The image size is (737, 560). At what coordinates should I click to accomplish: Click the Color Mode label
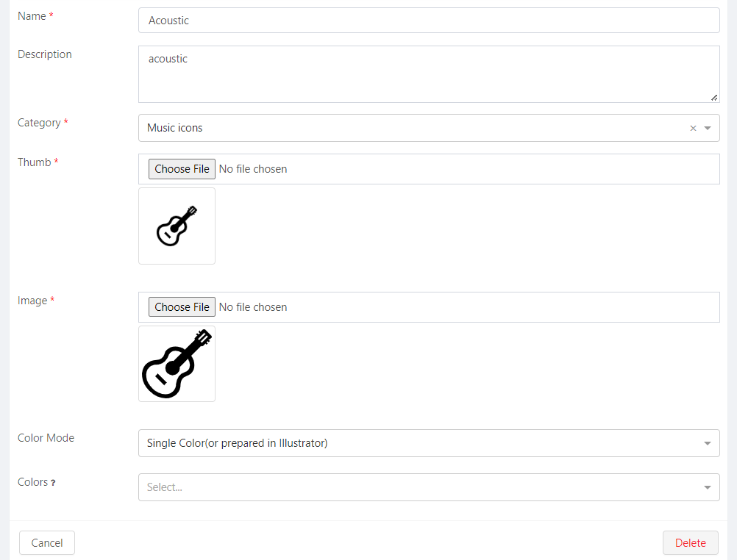click(46, 438)
